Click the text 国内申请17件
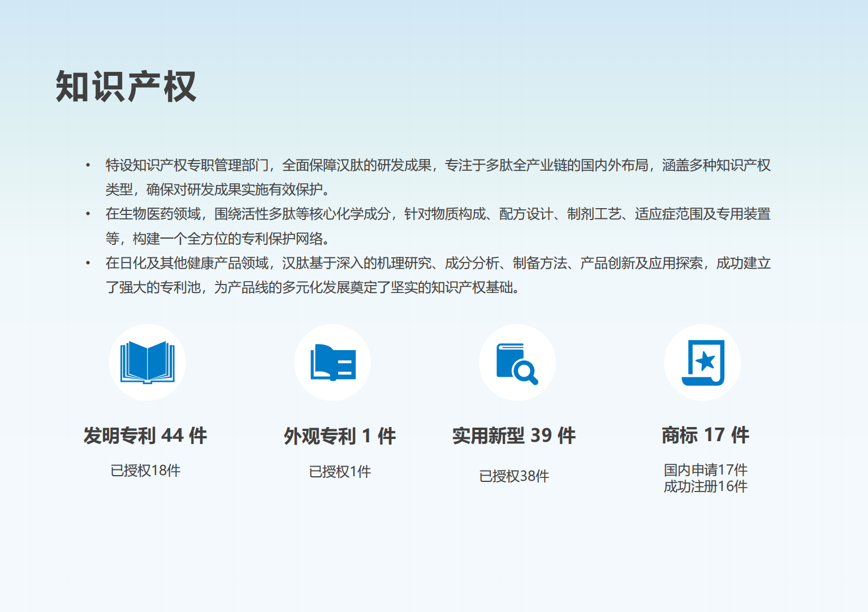This screenshot has width=868, height=612. tap(705, 470)
